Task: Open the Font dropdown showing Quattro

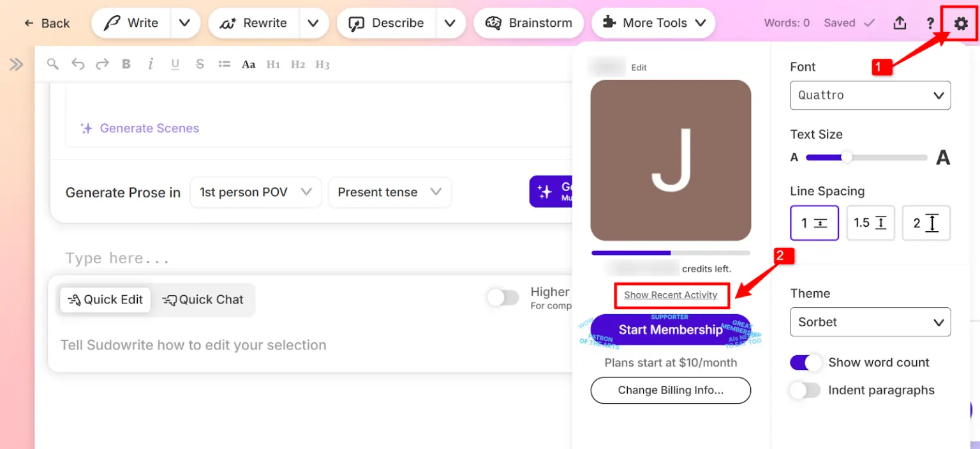Action: pos(870,95)
